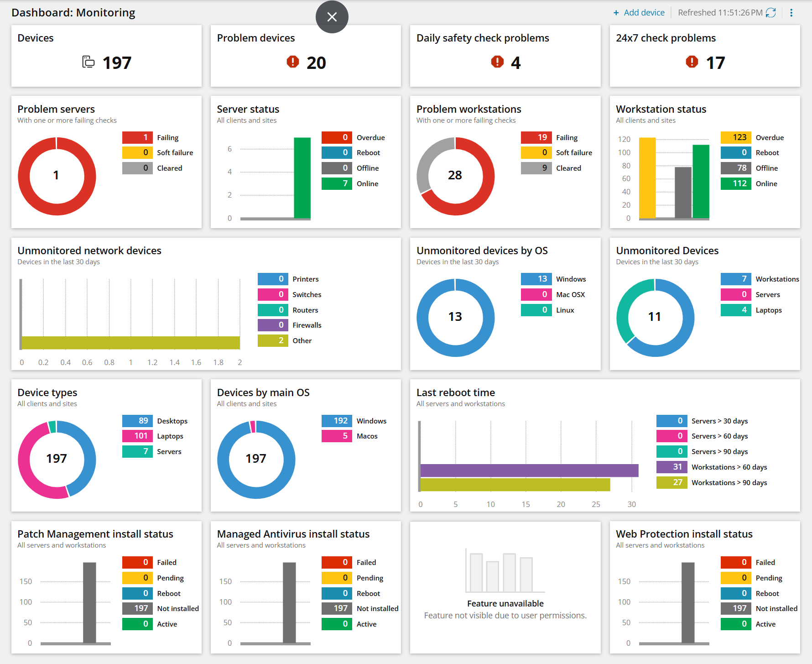Click Laptops 101 in Device types
The width and height of the screenshot is (812, 664).
pyautogui.click(x=153, y=436)
